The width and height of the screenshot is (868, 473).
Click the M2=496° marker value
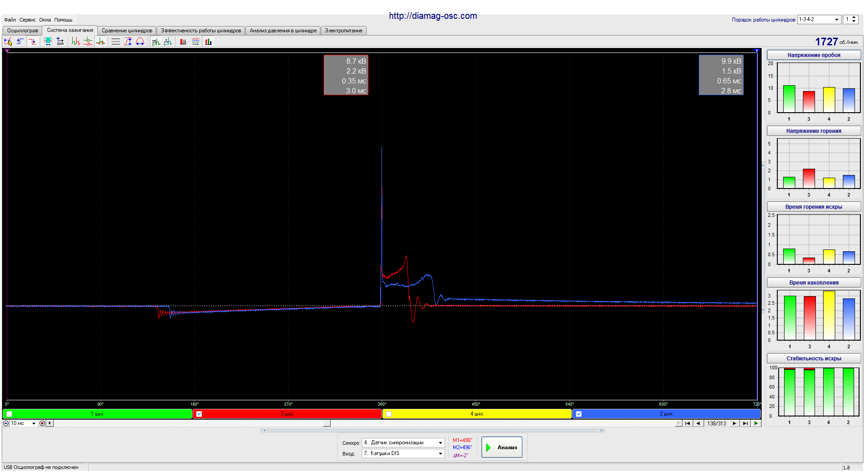coord(462,447)
